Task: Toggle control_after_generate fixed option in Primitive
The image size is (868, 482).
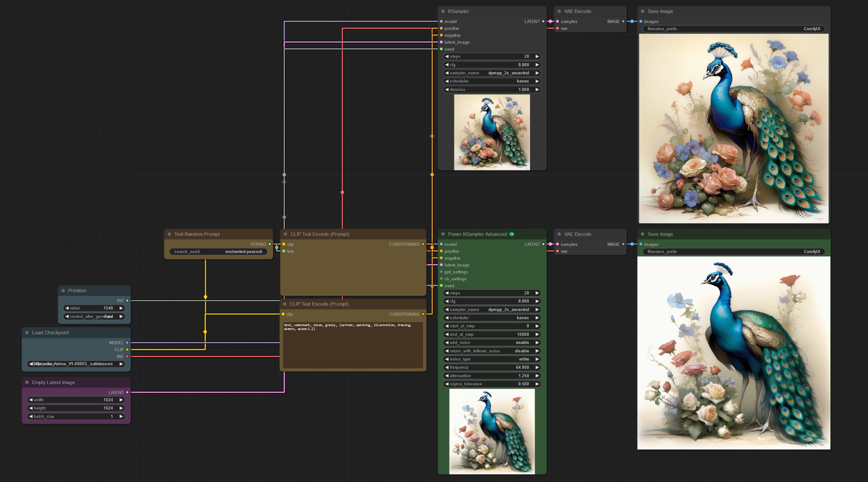Action: [x=94, y=317]
